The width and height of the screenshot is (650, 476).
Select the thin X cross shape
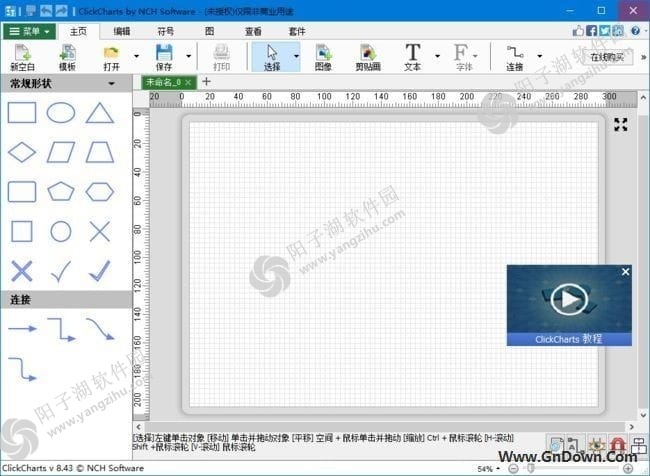click(x=100, y=231)
